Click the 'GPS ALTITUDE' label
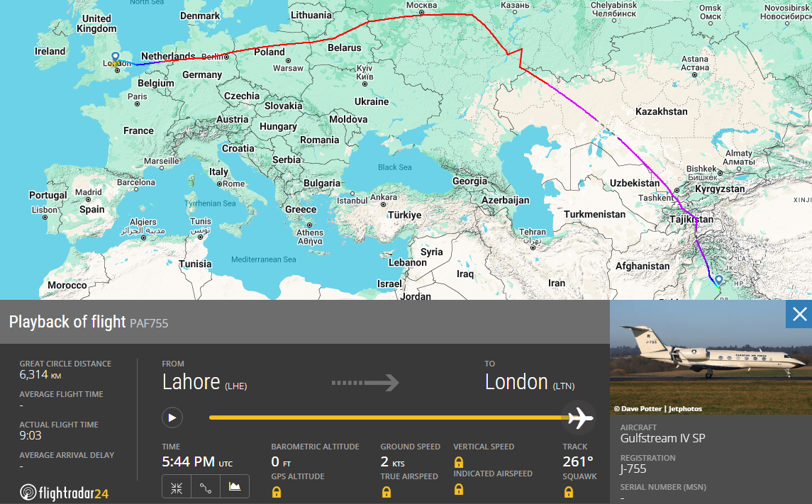 tap(298, 476)
